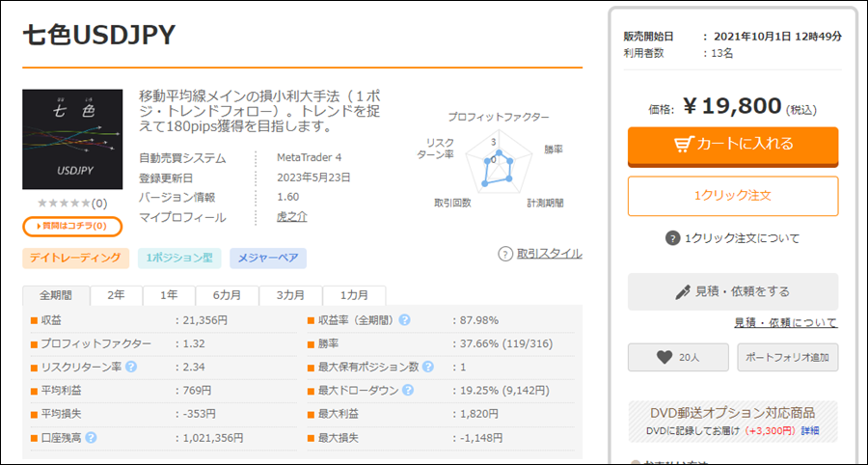Switch to the 2年 tab
This screenshot has height=465, width=868.
click(x=117, y=295)
